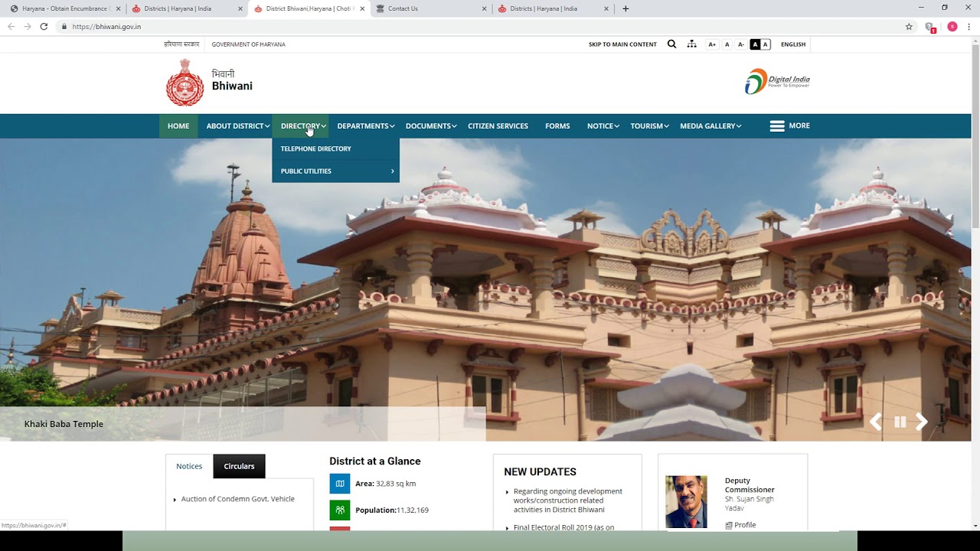Open the MORE hamburger menu icon
The height and width of the screenshot is (551, 980).
click(777, 126)
